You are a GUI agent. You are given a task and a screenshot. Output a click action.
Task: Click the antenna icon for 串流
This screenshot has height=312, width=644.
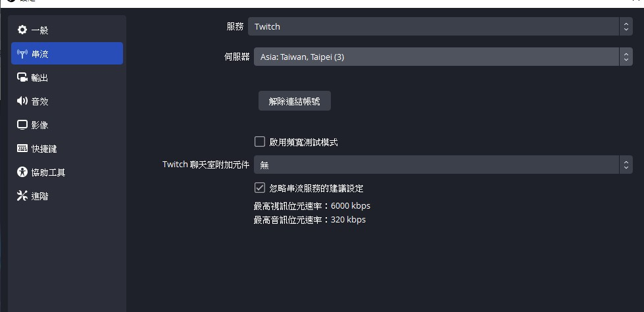(x=22, y=54)
